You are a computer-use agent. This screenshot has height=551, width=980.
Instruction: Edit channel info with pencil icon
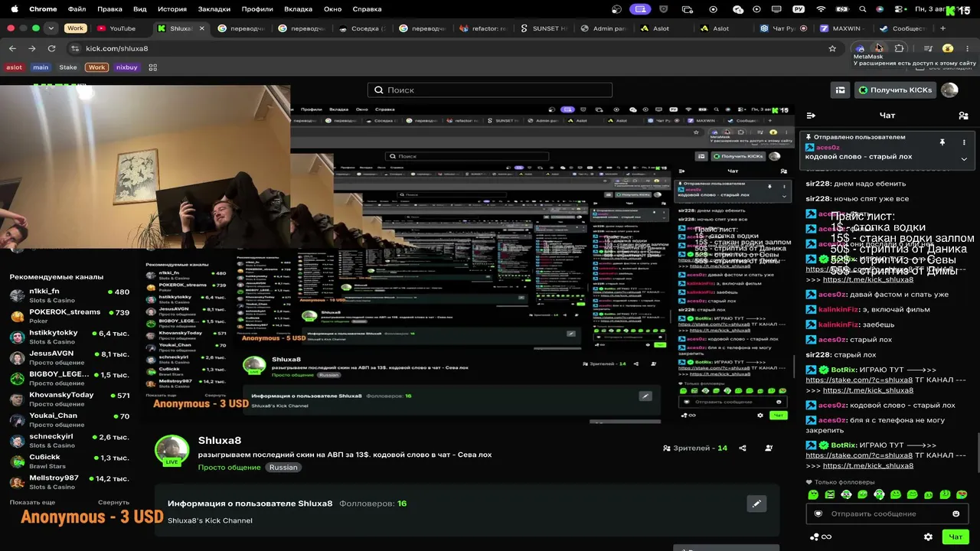[756, 504]
